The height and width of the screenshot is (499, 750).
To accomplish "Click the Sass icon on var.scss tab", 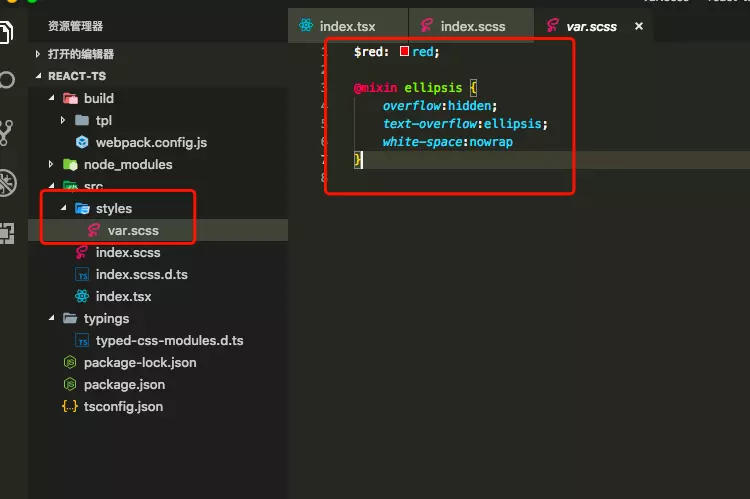I will (553, 25).
